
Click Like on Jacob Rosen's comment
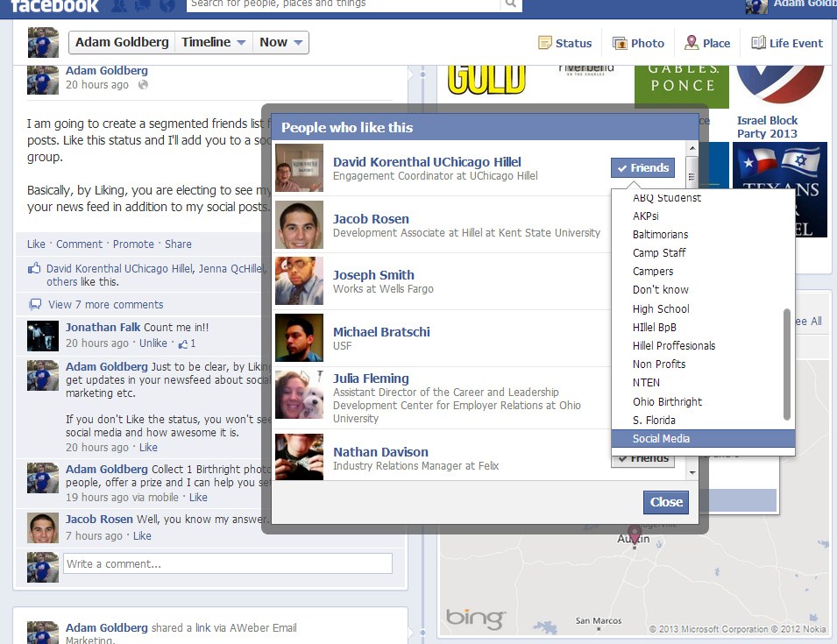point(142,535)
